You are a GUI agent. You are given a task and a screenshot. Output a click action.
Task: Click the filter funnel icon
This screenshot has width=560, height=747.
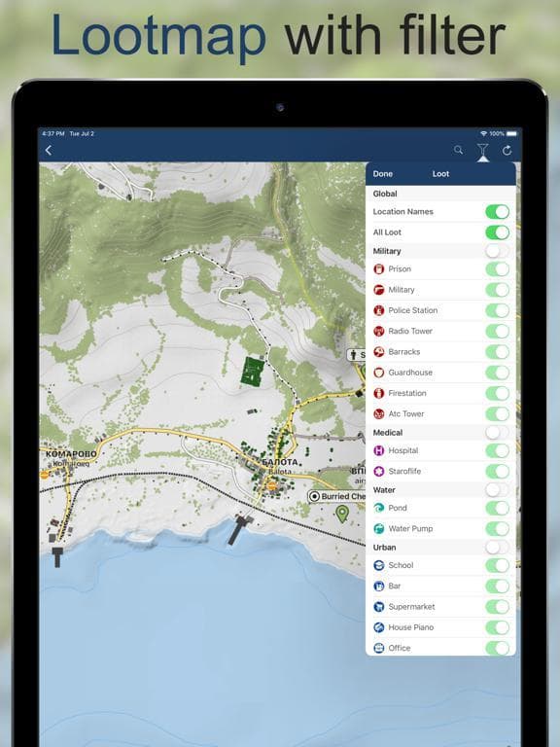[482, 151]
